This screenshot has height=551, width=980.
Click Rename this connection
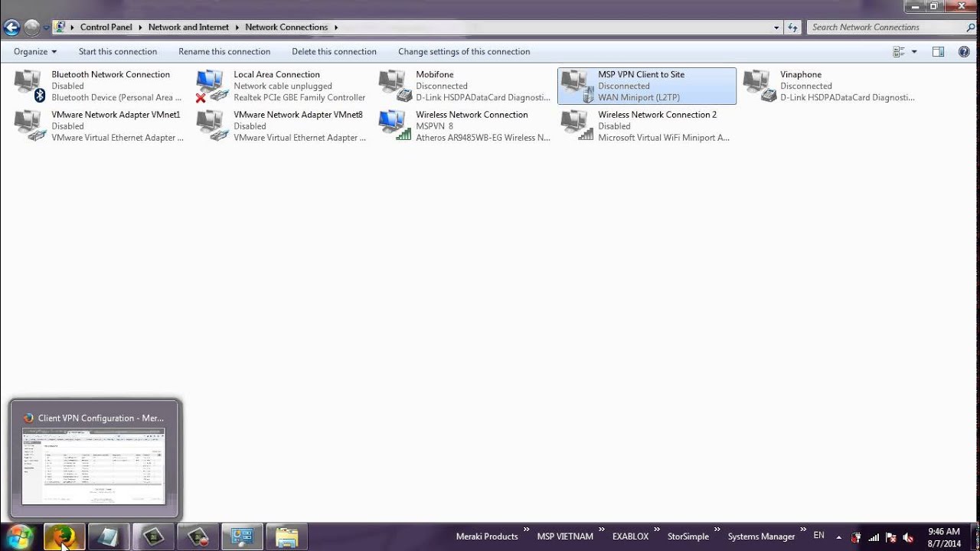[x=224, y=52]
